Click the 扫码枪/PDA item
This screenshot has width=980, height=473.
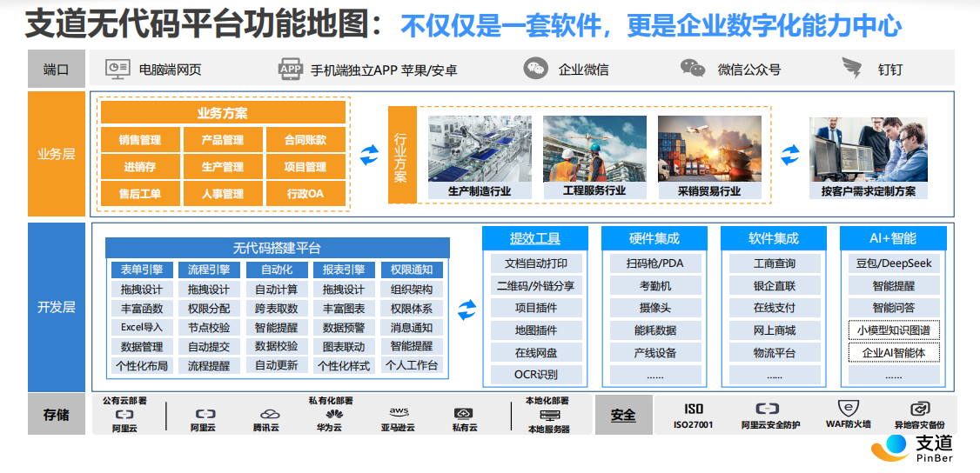pos(655,263)
